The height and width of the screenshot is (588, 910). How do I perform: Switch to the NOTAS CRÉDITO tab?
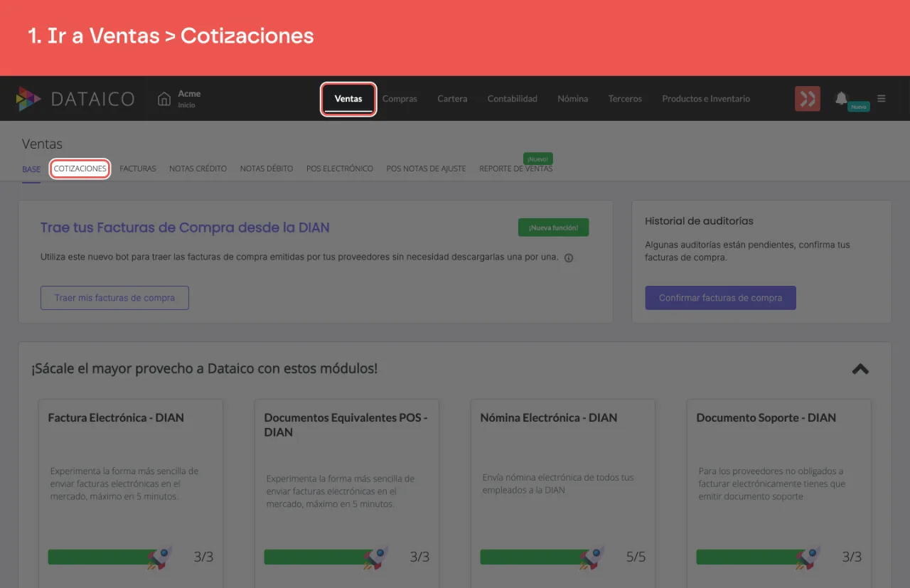click(x=198, y=169)
